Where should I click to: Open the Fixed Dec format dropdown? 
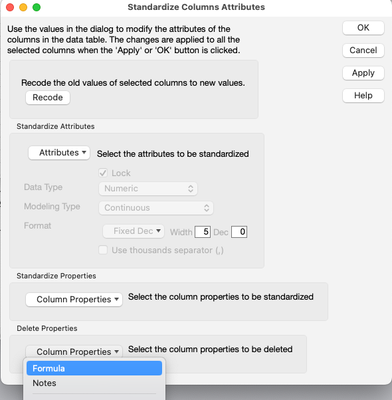pyautogui.click(x=133, y=231)
